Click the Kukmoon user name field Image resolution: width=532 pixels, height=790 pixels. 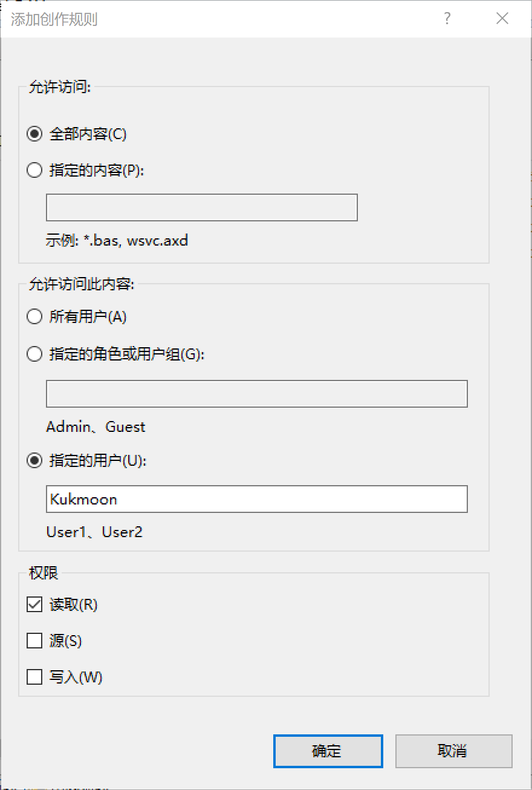[256, 499]
